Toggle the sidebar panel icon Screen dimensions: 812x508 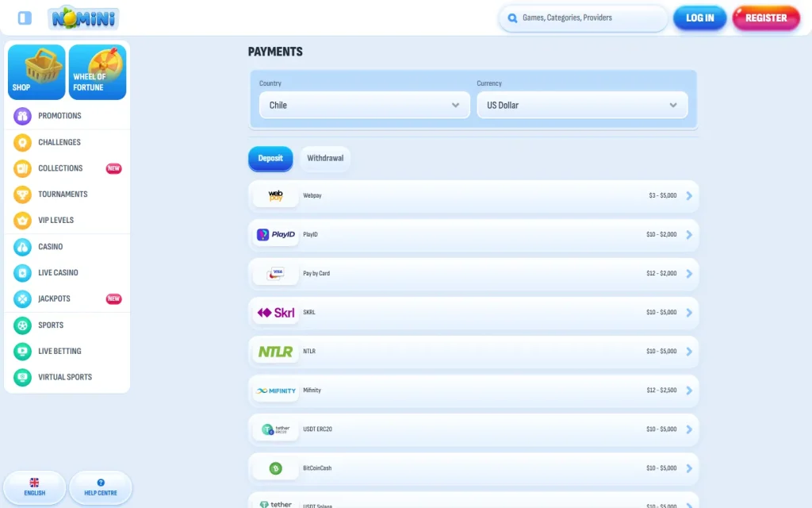tap(25, 18)
